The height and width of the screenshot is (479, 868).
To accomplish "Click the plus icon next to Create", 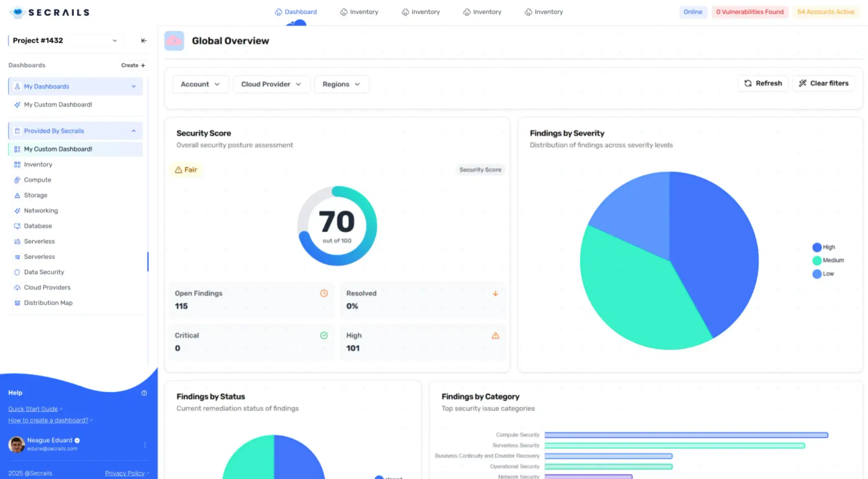I will coord(143,66).
